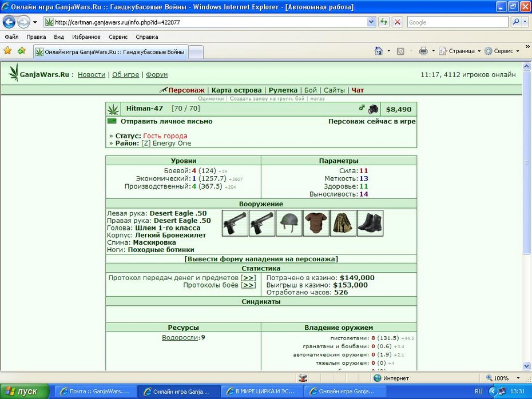This screenshot has height=399, width=532.
Task: Open the Сайты navigation link
Action: tap(334, 90)
